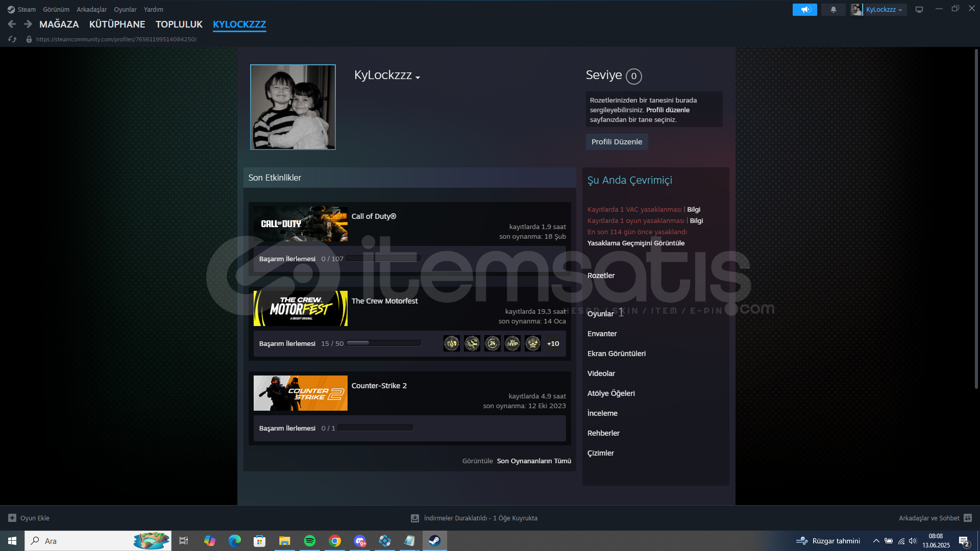This screenshot has width=980, height=551.
Task: Open Discord from the taskbar
Action: pos(360,541)
